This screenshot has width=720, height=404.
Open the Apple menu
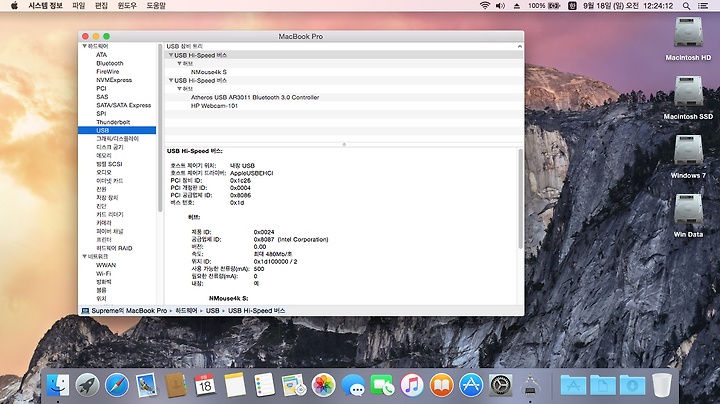click(14, 6)
